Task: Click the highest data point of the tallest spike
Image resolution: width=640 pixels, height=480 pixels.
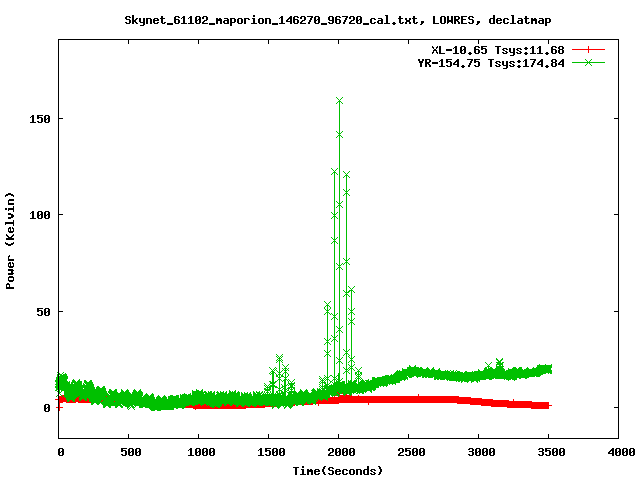Action: click(x=339, y=101)
